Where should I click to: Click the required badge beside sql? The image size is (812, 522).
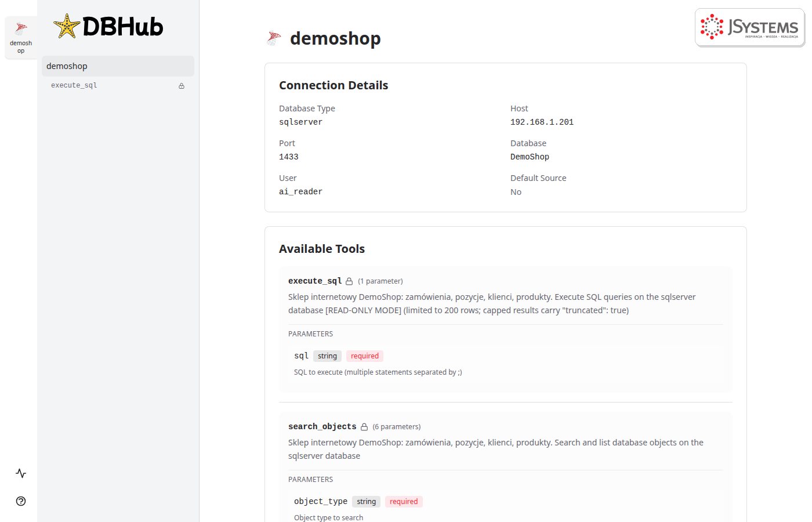[365, 356]
